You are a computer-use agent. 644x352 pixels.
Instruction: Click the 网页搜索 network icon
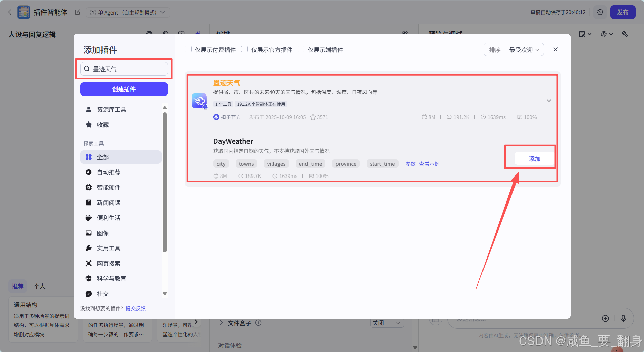[89, 263]
